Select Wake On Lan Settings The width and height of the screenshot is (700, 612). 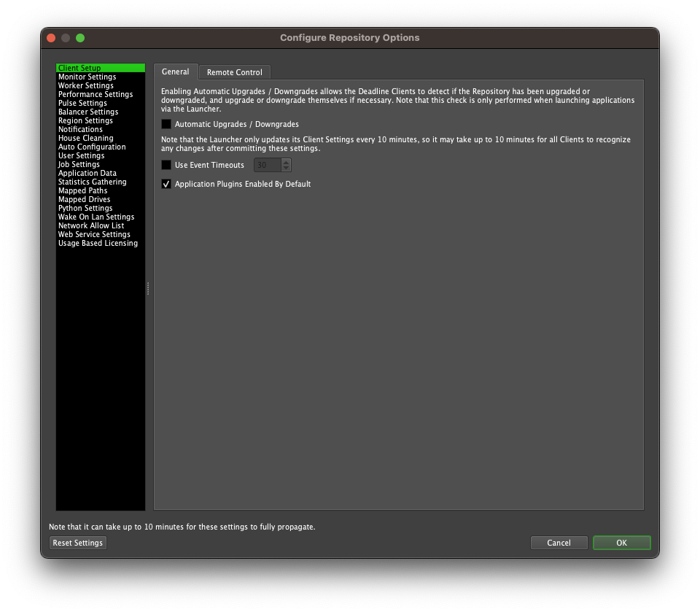(101, 217)
